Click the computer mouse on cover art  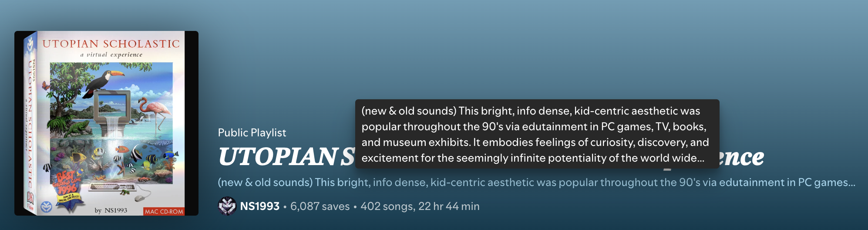tap(139, 198)
